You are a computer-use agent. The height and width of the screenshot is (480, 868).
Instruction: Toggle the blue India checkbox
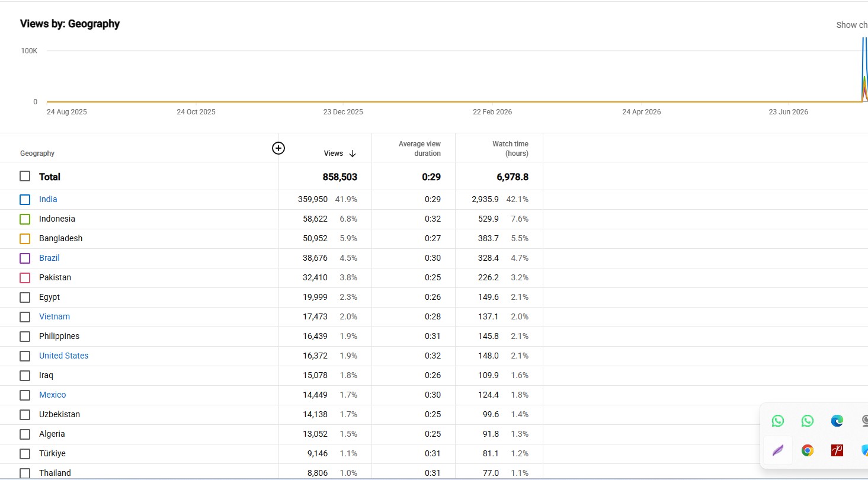(25, 200)
